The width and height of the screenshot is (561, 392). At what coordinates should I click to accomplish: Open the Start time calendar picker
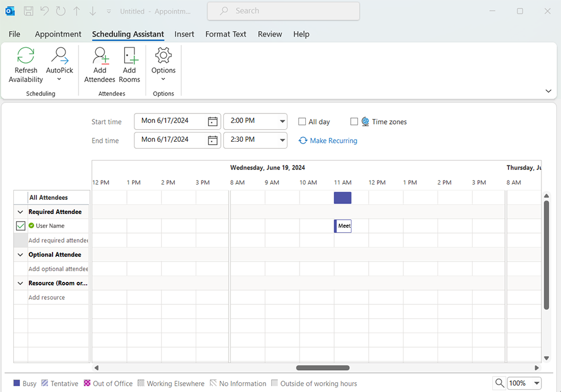[212, 122]
